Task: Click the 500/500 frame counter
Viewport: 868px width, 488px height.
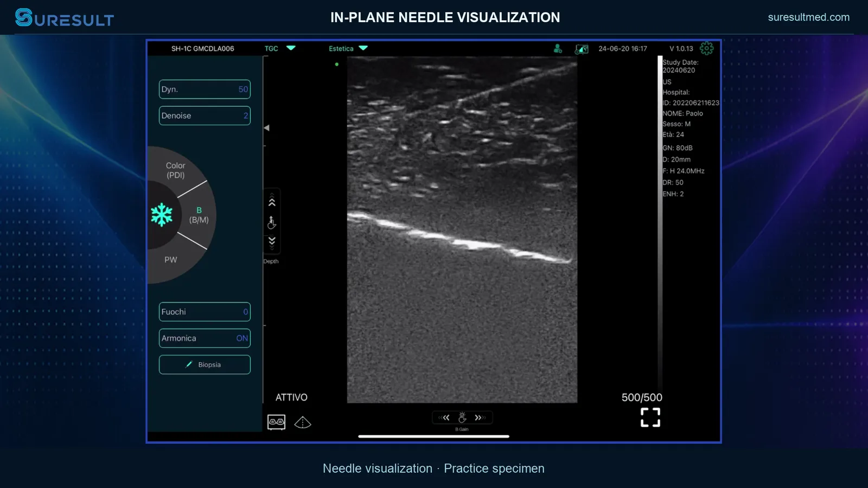Action: [x=642, y=397]
